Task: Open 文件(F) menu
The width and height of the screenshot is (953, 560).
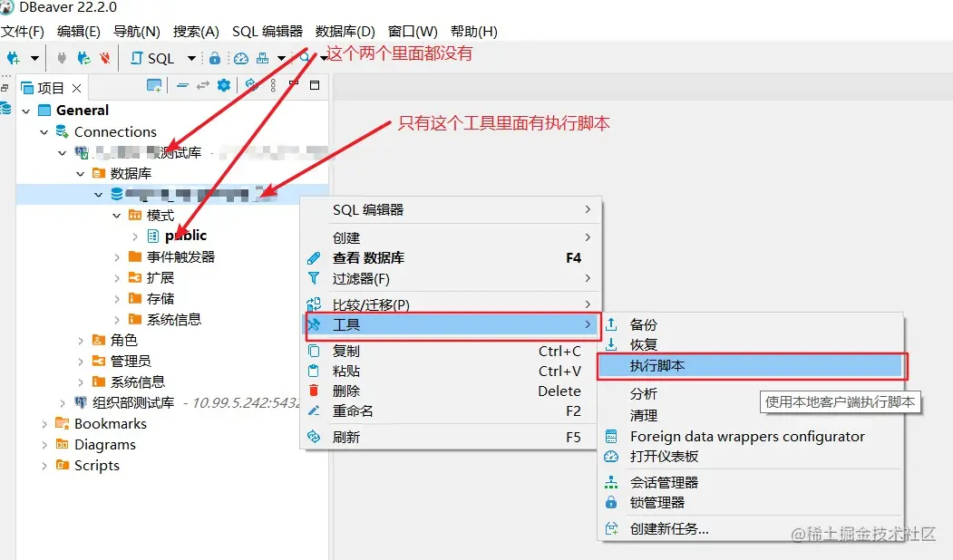Action: 23,32
